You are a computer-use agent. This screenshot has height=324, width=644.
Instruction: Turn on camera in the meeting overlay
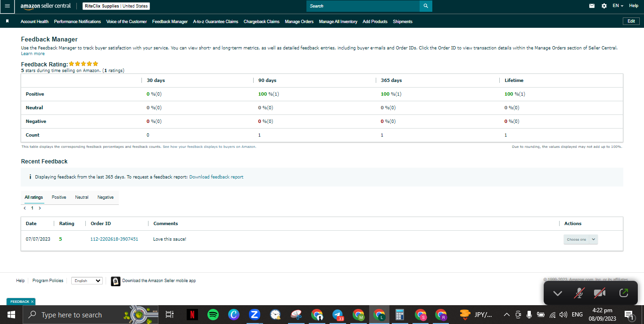tap(600, 293)
